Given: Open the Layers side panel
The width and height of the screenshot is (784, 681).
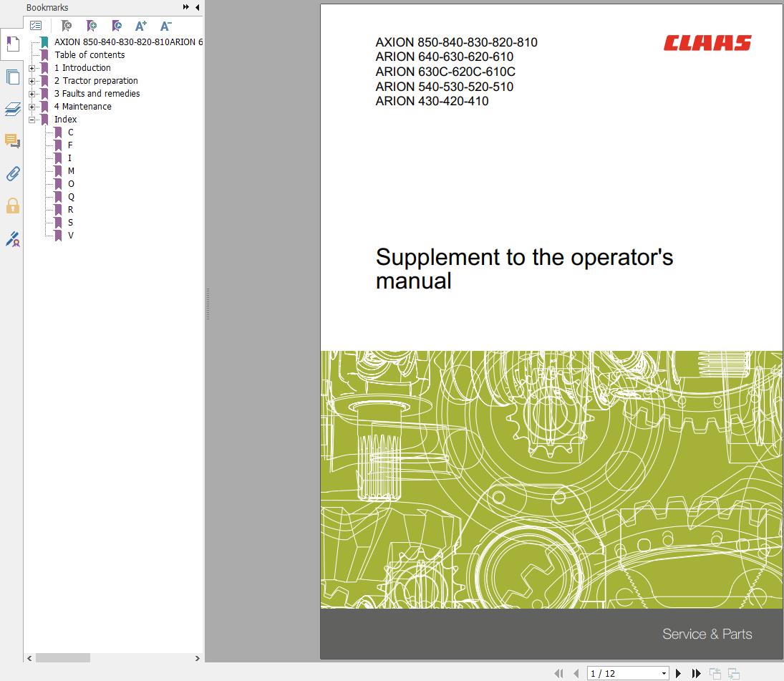Looking at the screenshot, I should 12,109.
